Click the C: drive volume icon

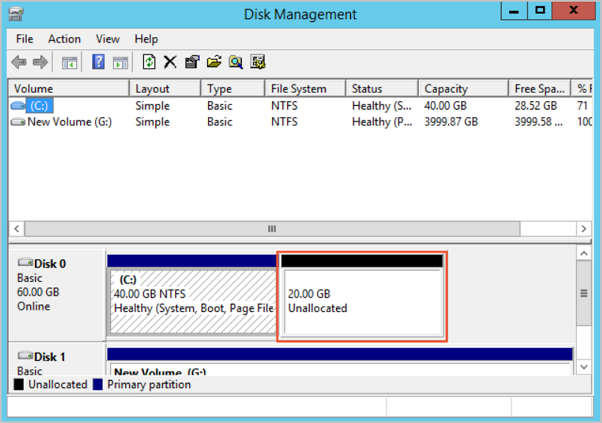18,106
